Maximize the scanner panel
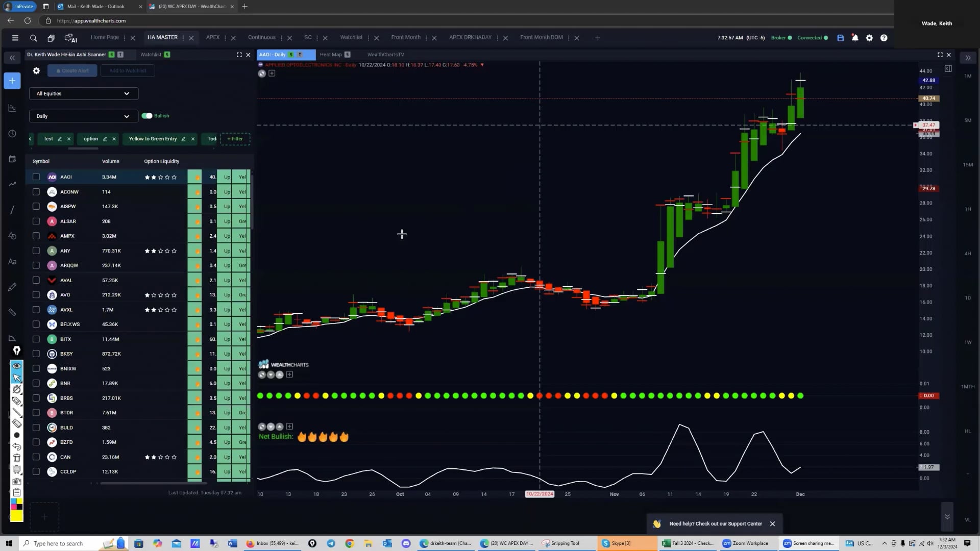Image resolution: width=980 pixels, height=551 pixels. click(x=239, y=55)
